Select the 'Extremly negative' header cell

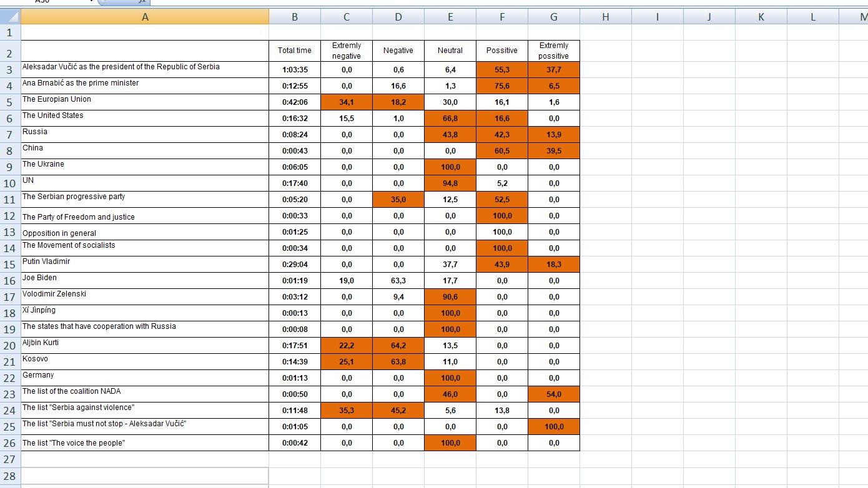[x=347, y=51]
